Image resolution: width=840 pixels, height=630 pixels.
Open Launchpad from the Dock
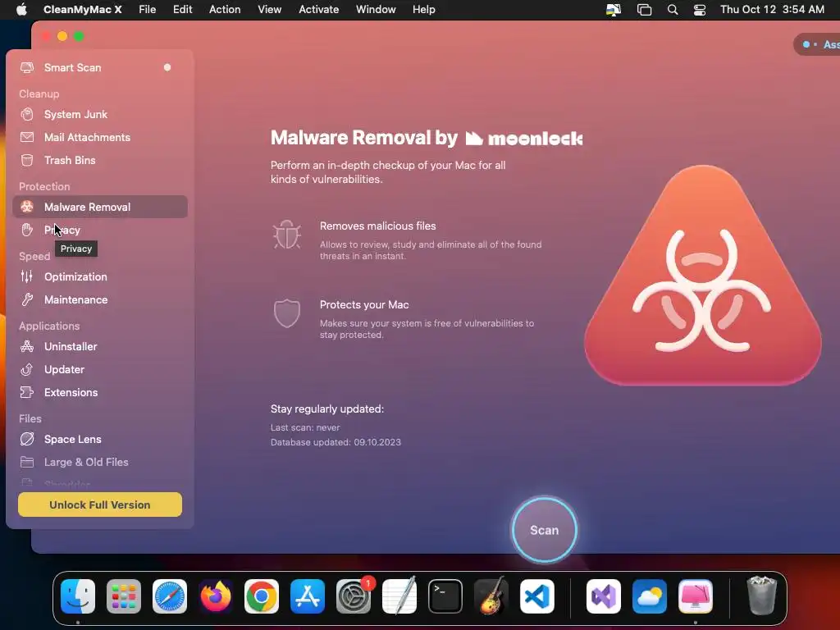tap(124, 596)
